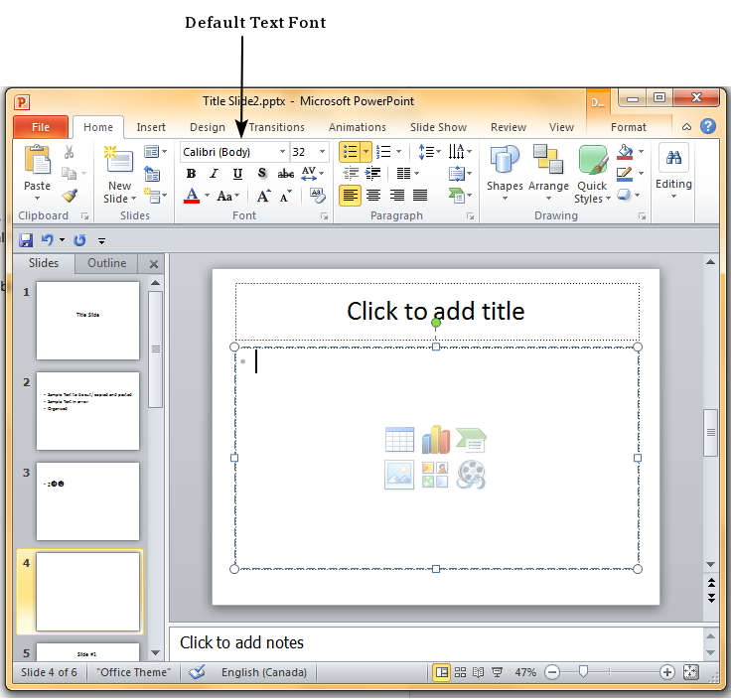Insert picture from file placeholder icon
The width and height of the screenshot is (731, 700).
[399, 475]
